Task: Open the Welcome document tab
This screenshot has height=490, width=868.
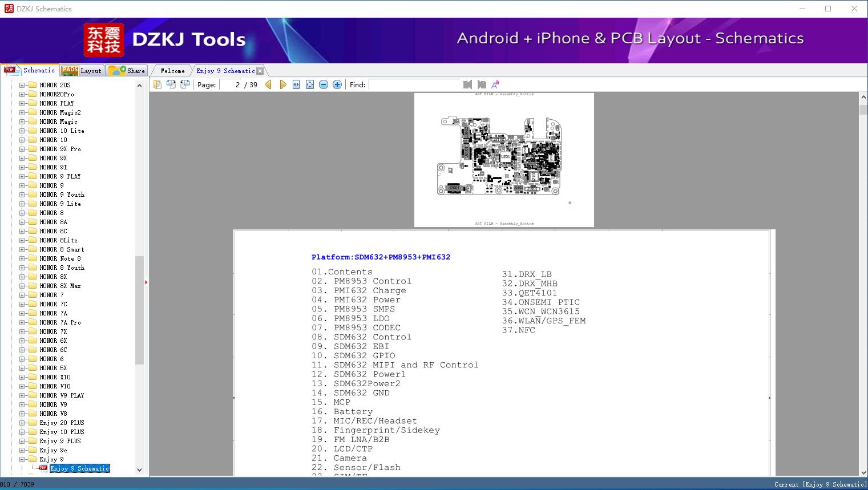Action: (x=172, y=71)
